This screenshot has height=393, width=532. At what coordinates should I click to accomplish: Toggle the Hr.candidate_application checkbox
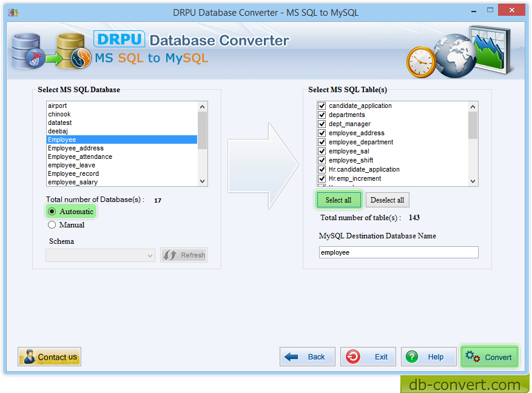point(322,169)
